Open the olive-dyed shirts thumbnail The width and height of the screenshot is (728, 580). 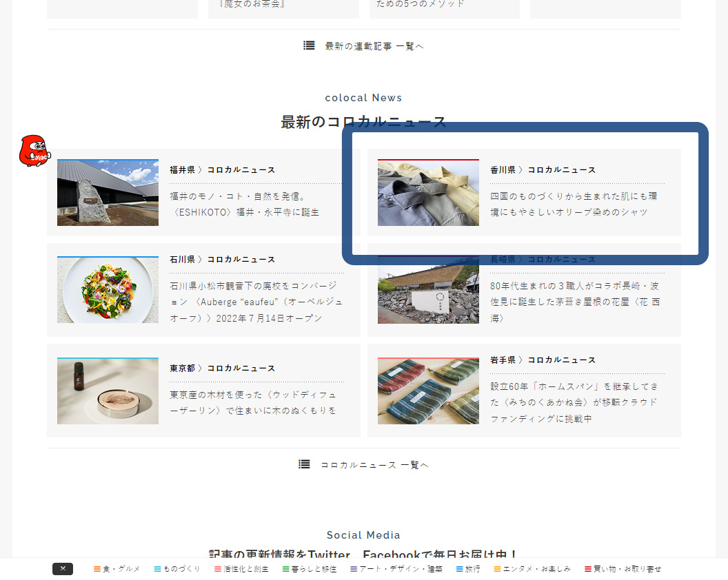[x=428, y=193]
